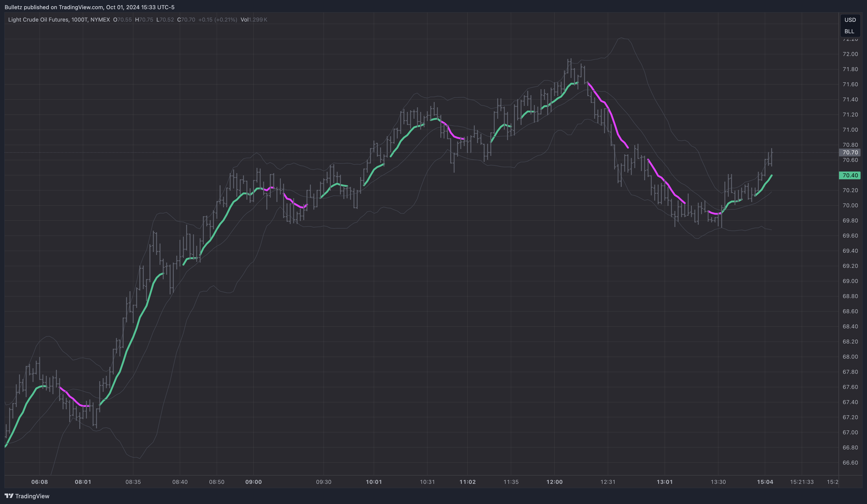Click the 10:01 time axis label
867x504 pixels.
[374, 482]
